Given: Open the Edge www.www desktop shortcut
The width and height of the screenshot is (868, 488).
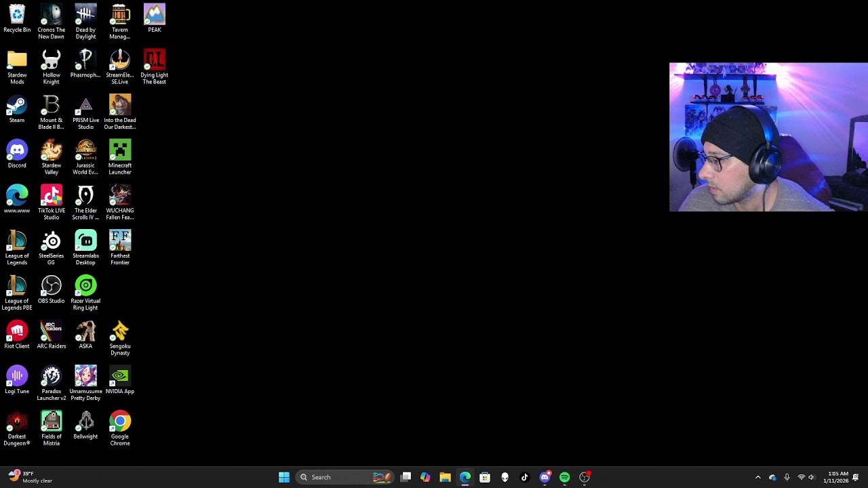Looking at the screenshot, I should 17,200.
